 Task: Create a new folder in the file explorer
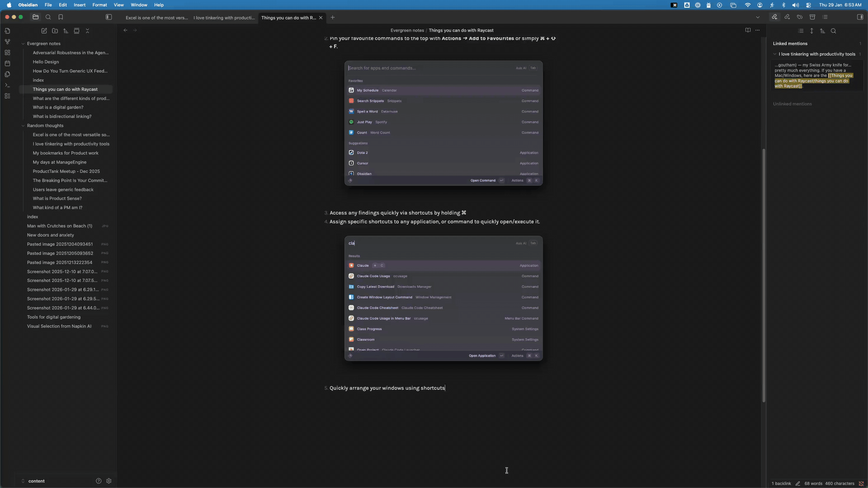click(x=55, y=31)
